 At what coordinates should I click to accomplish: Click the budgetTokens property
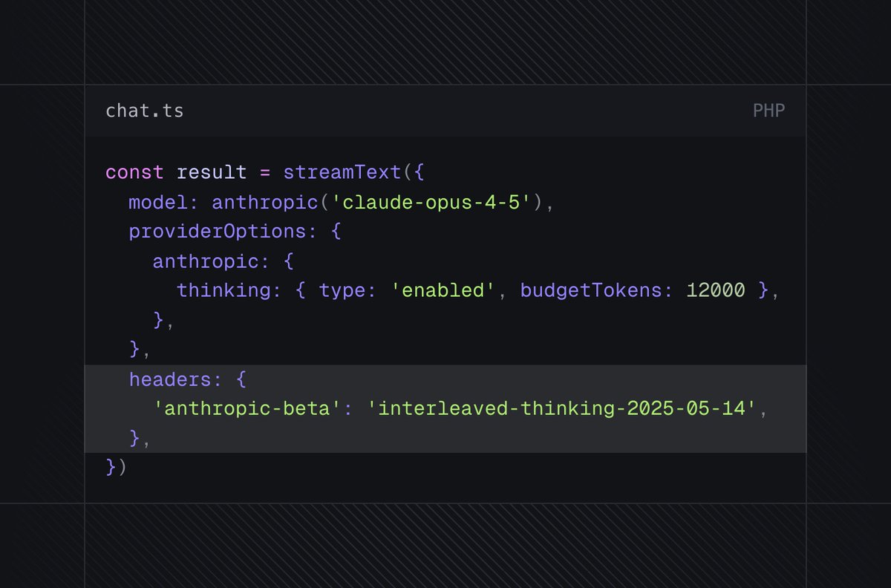point(596,290)
